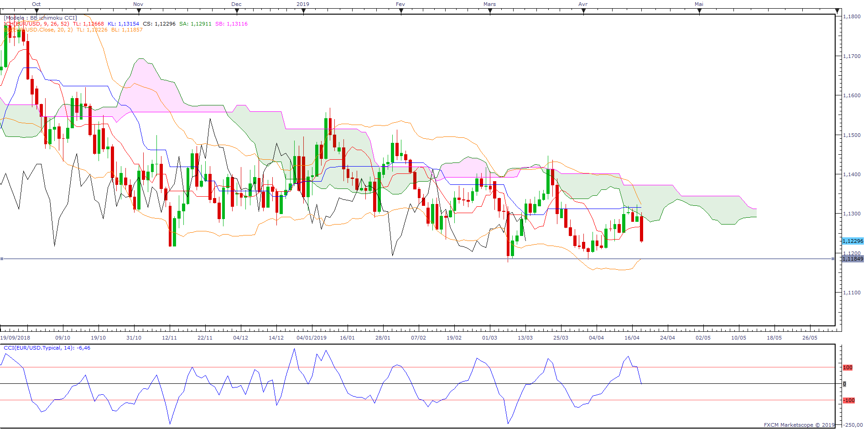Grab right handle of horizontal support line
Viewport: 868px width, 429px height.
pyautogui.click(x=833, y=259)
